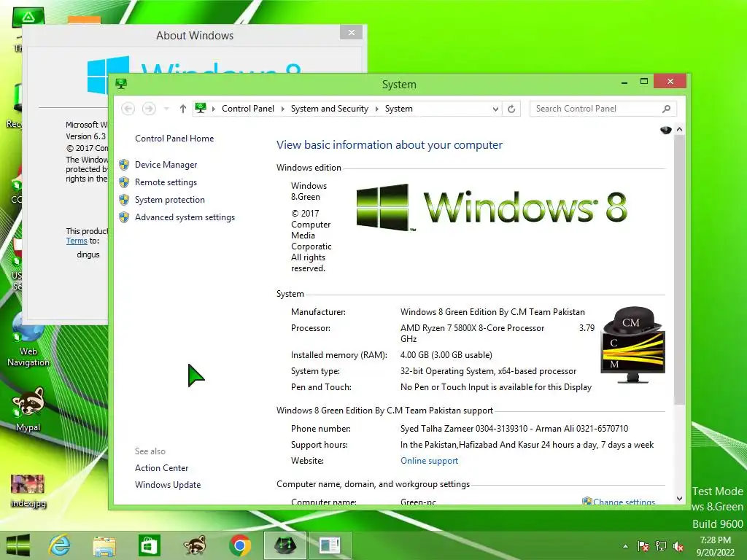The image size is (747, 560).
Task: Click 'AMD Ryzen 7 5800X 8-Core Processor' text
Action: (x=472, y=328)
